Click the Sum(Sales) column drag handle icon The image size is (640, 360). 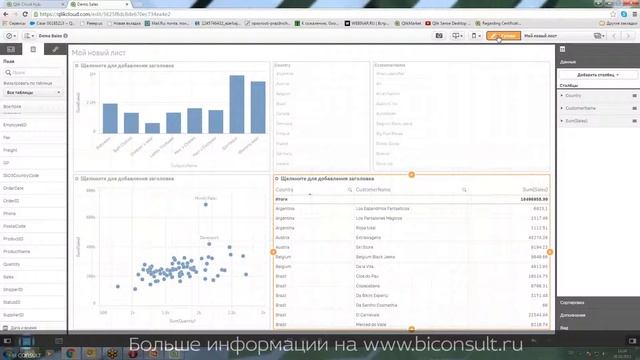click(x=634, y=121)
